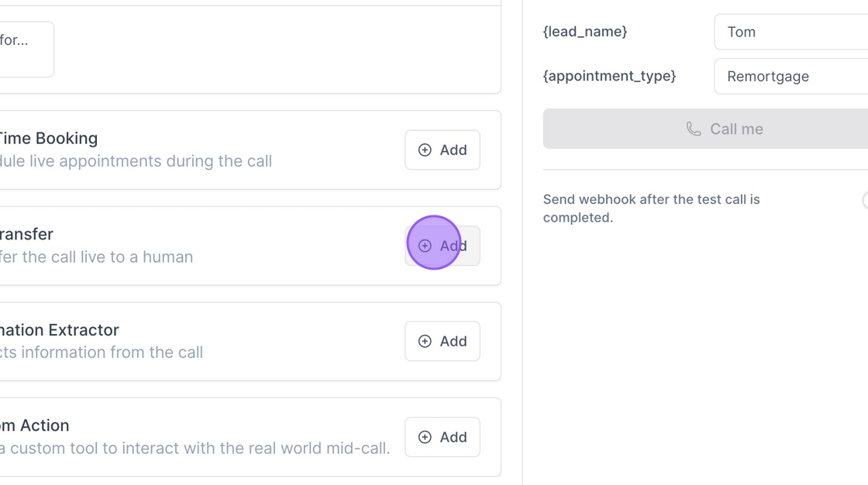Select the Transfer action heading
The width and height of the screenshot is (868, 485).
click(26, 234)
